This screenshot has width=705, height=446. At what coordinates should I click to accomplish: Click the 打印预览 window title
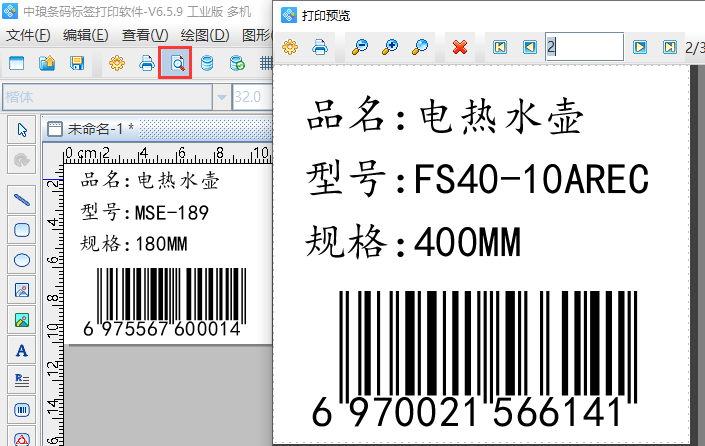tap(326, 16)
